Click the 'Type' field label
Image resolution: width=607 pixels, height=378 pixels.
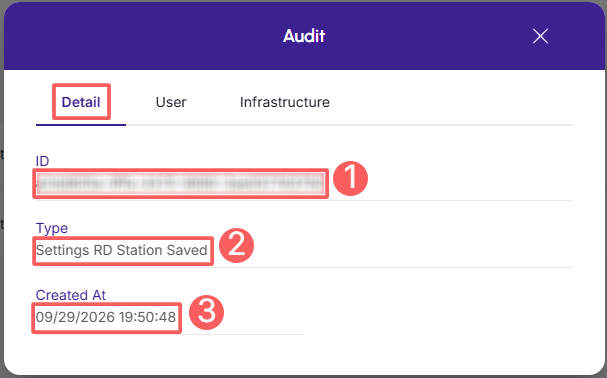point(52,229)
